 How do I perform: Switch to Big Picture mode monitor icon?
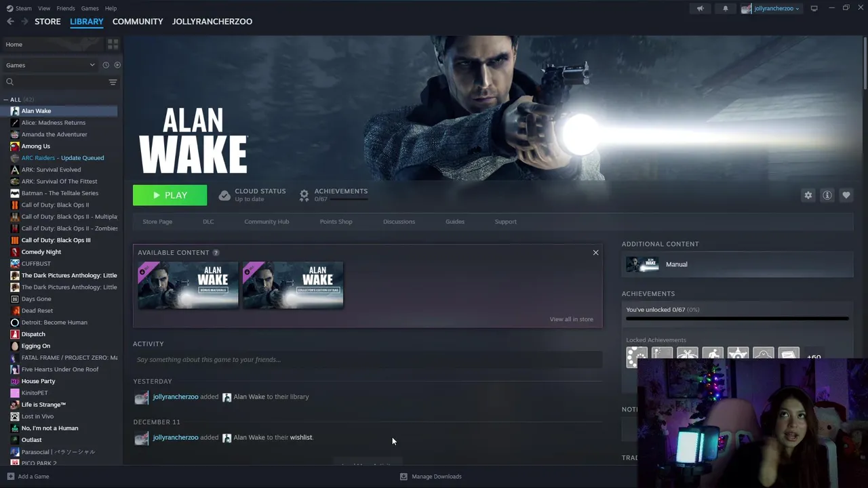(x=814, y=8)
